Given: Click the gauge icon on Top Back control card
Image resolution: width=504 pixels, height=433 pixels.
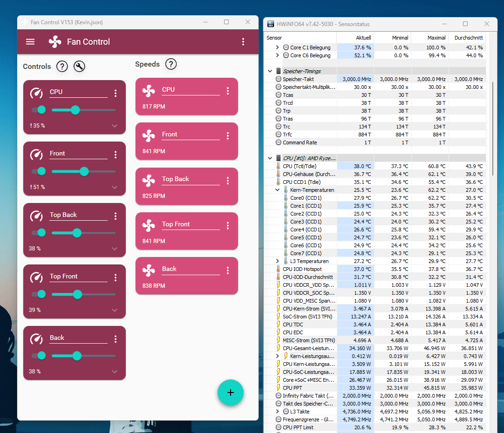Looking at the screenshot, I should (36, 216).
